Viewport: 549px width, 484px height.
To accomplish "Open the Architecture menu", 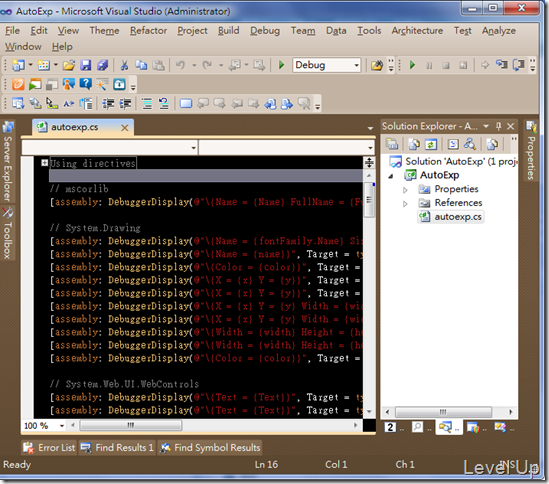I will pos(417,31).
